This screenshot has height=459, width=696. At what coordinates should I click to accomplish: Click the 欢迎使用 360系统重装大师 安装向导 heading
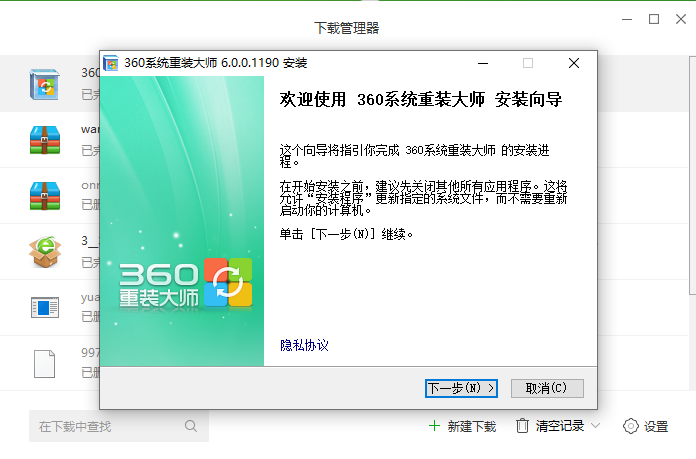click(421, 99)
